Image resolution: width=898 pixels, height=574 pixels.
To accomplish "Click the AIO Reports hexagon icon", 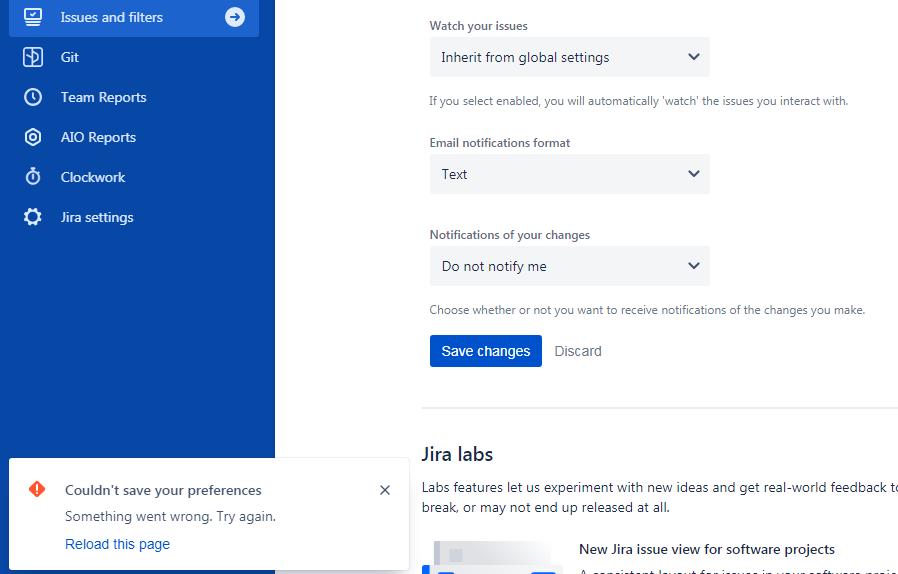I will (x=33, y=137).
